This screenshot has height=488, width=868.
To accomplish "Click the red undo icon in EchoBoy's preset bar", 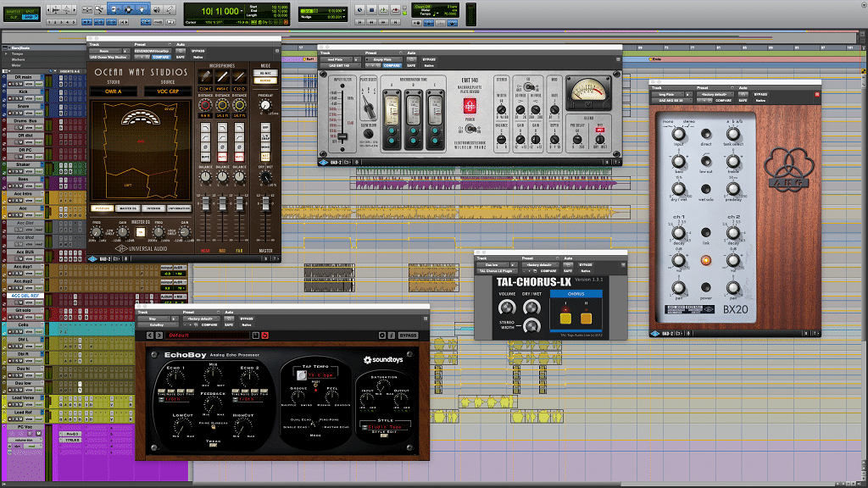I will click(x=264, y=335).
